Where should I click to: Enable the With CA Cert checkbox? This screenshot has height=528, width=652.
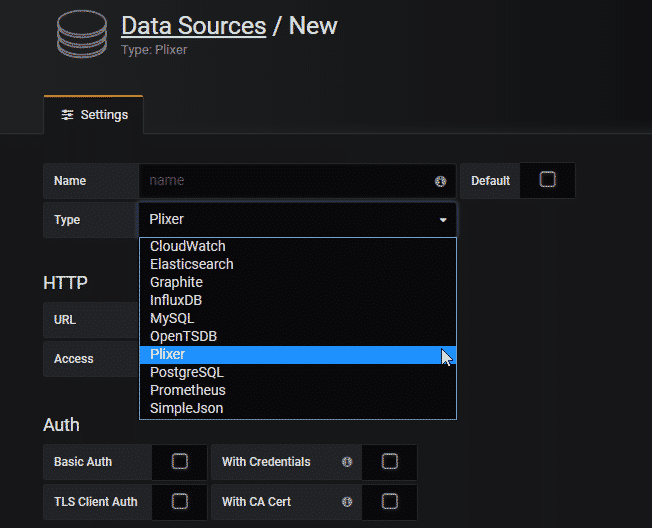point(390,501)
